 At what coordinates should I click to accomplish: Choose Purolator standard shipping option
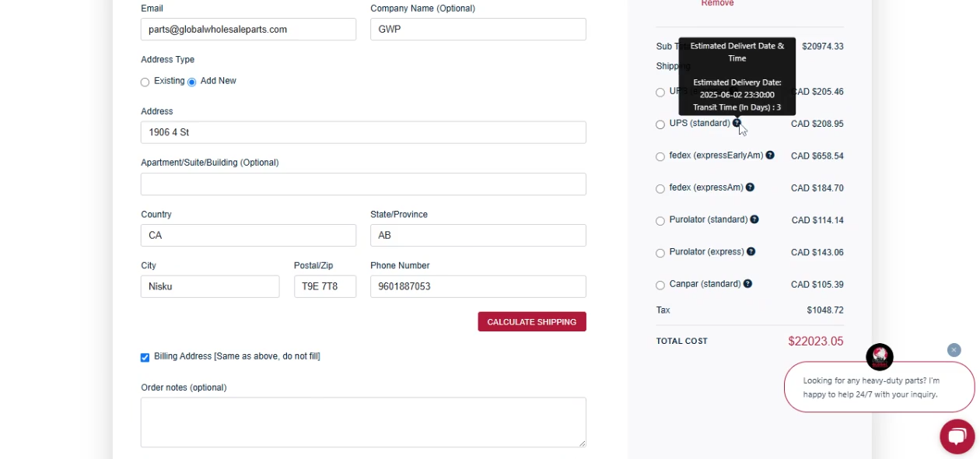point(660,221)
